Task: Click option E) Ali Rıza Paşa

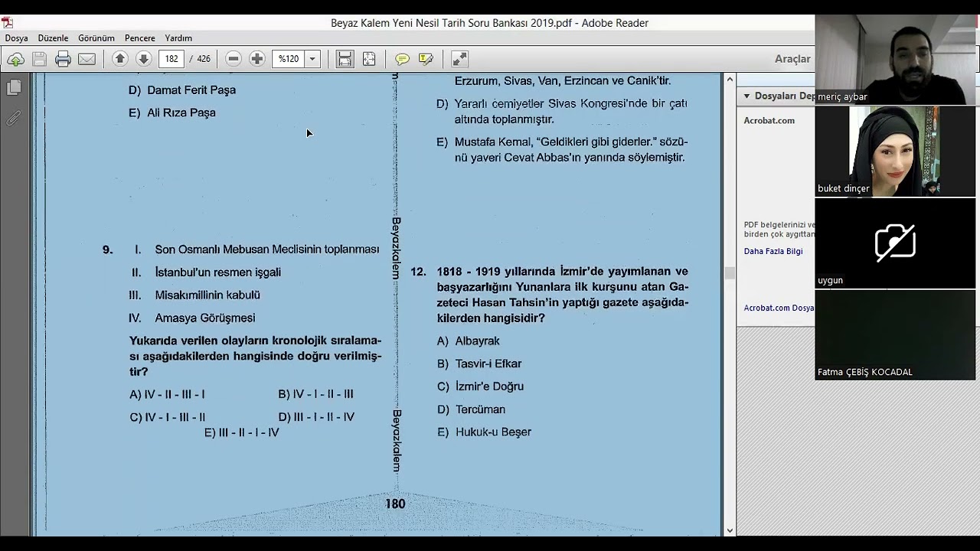Action: pyautogui.click(x=172, y=112)
